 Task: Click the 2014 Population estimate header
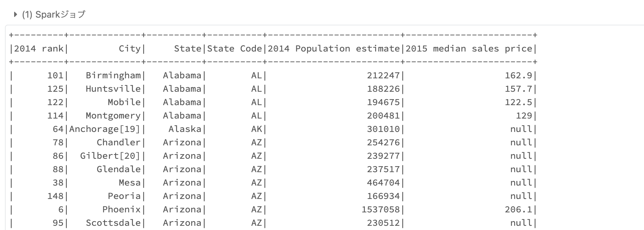[x=334, y=48]
